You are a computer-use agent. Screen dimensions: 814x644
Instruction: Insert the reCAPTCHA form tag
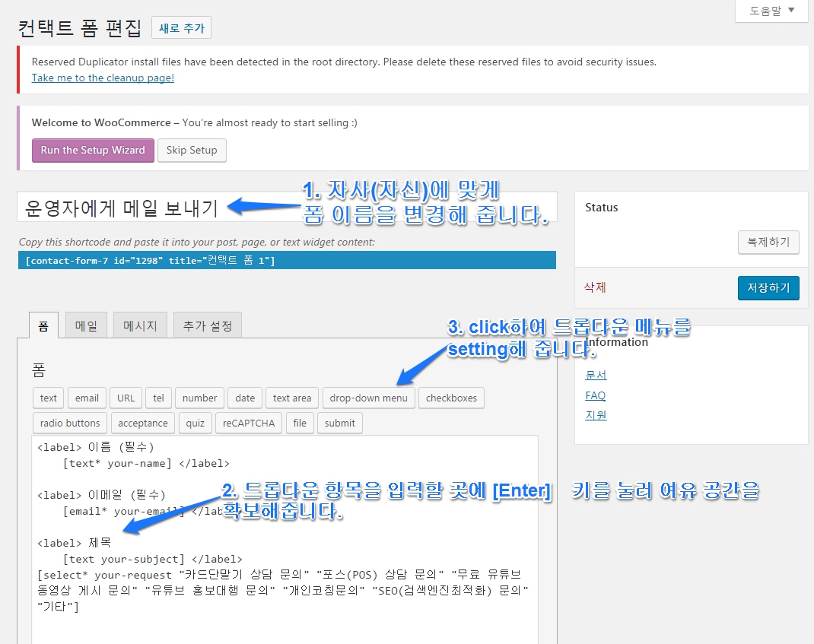click(249, 423)
